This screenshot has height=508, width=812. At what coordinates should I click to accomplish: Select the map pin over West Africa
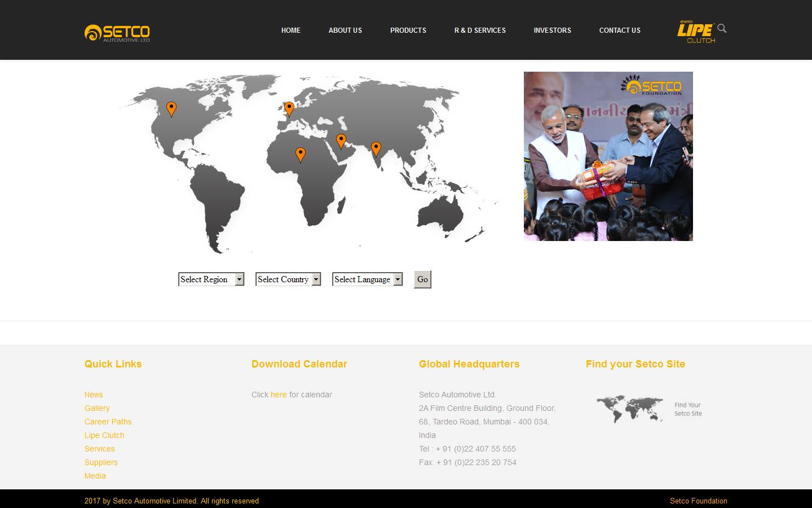(x=301, y=154)
